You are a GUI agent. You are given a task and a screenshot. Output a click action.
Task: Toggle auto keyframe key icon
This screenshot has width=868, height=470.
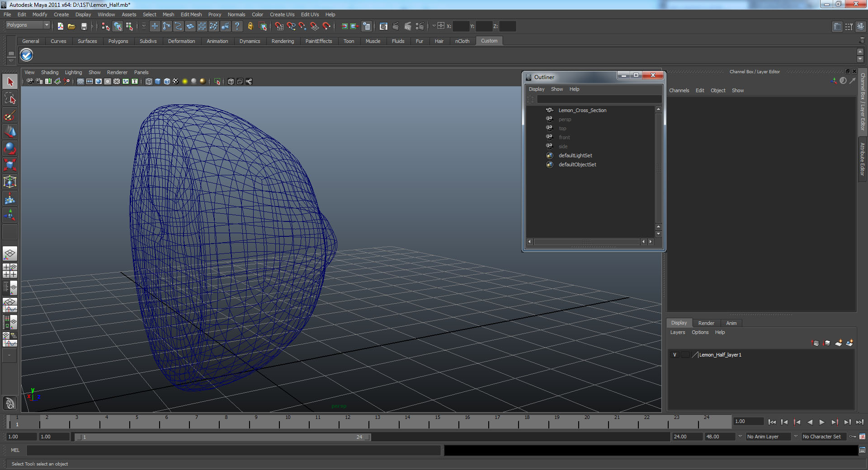tap(853, 437)
